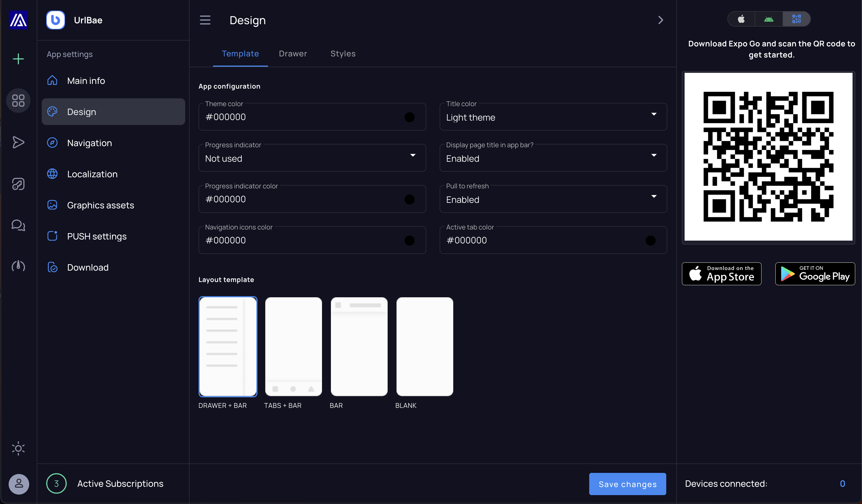This screenshot has width=862, height=504.
Task: Toggle the hamburger menu icon
Action: click(x=205, y=20)
